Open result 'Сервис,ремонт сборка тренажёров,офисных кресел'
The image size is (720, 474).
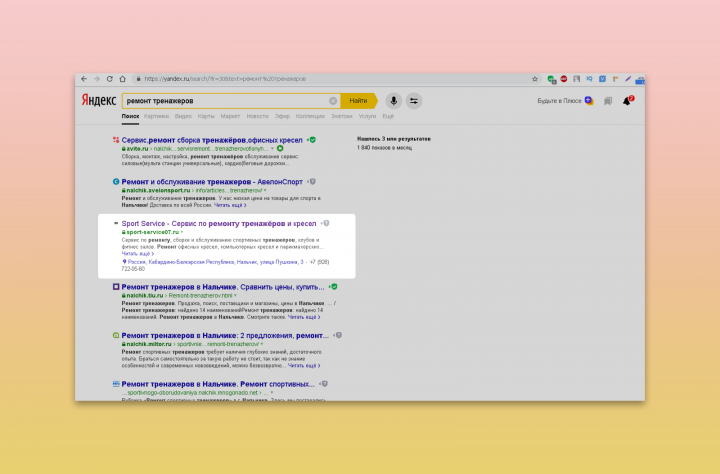(212, 140)
